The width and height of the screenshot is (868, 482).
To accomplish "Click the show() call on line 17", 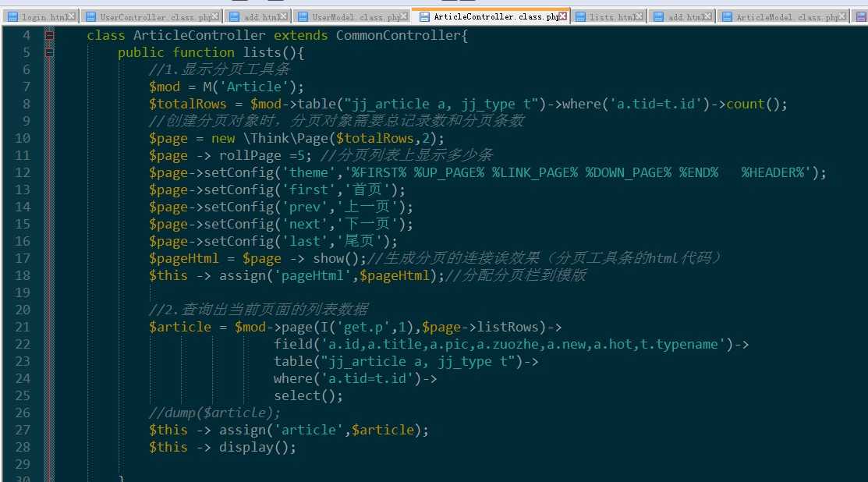I will [336, 258].
